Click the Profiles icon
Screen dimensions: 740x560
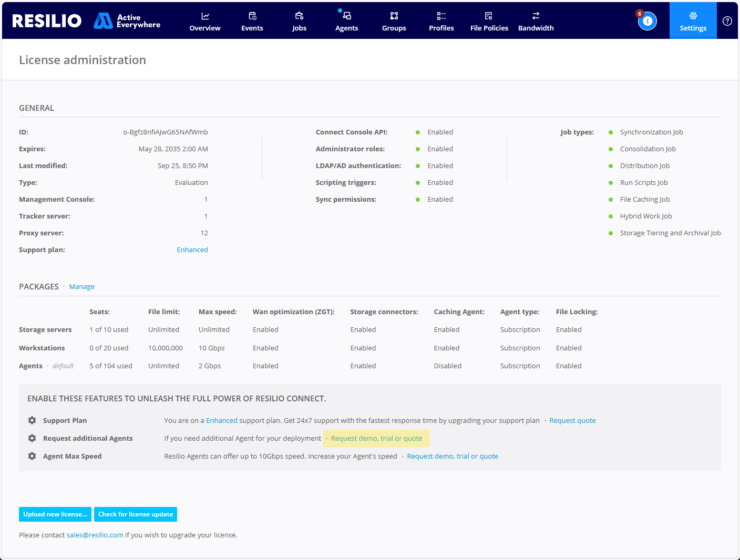(441, 16)
